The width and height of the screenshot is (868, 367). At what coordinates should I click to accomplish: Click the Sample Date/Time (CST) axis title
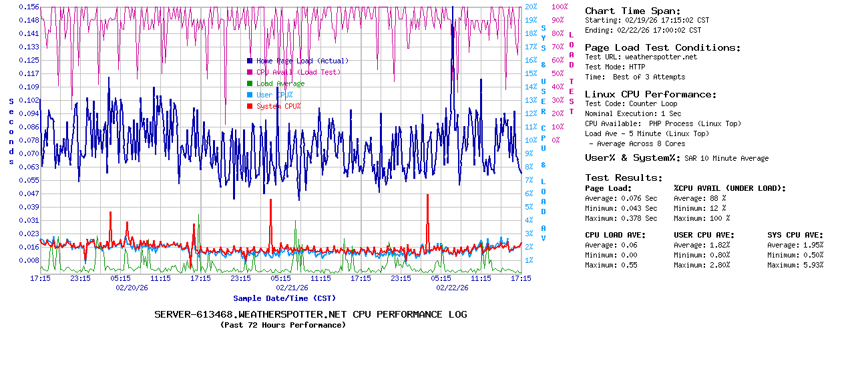tap(284, 298)
